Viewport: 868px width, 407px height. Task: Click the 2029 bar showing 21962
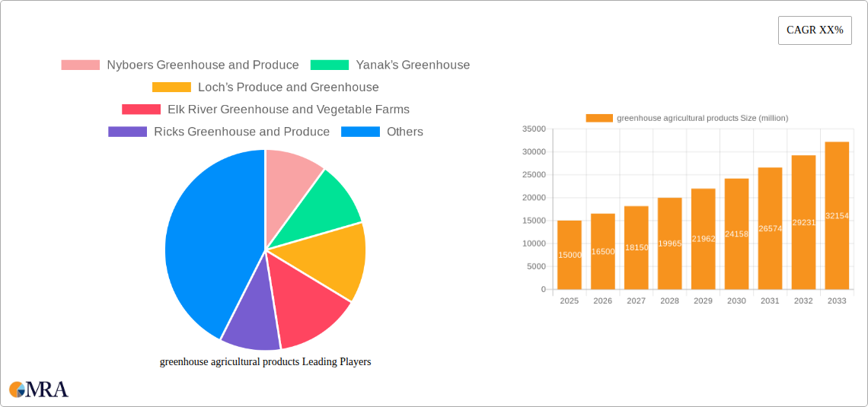point(703,239)
